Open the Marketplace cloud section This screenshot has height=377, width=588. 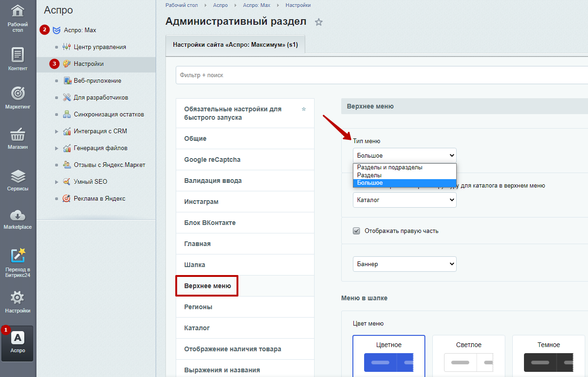point(18,219)
